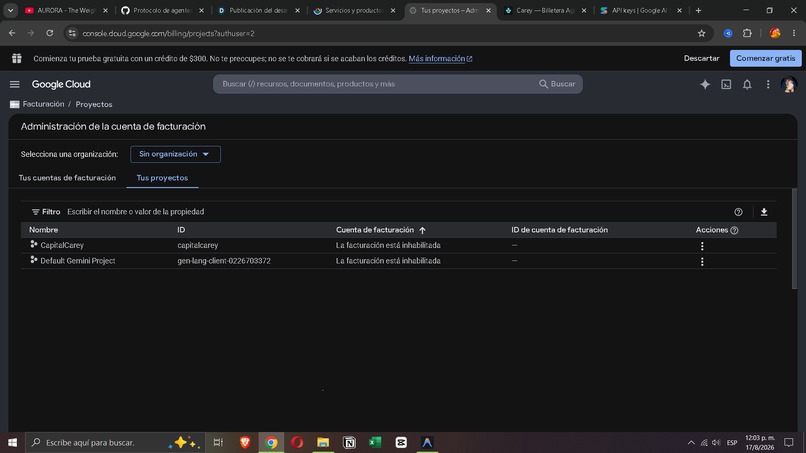Viewport: 806px width, 453px height.
Task: Go back to the previous page
Action: 12,33
